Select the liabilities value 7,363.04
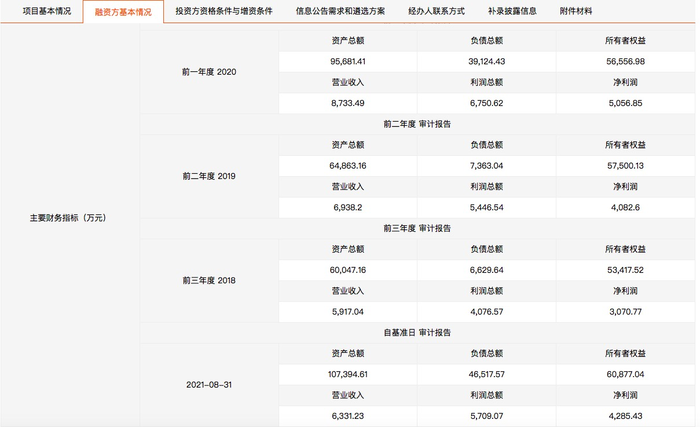 [x=487, y=166]
